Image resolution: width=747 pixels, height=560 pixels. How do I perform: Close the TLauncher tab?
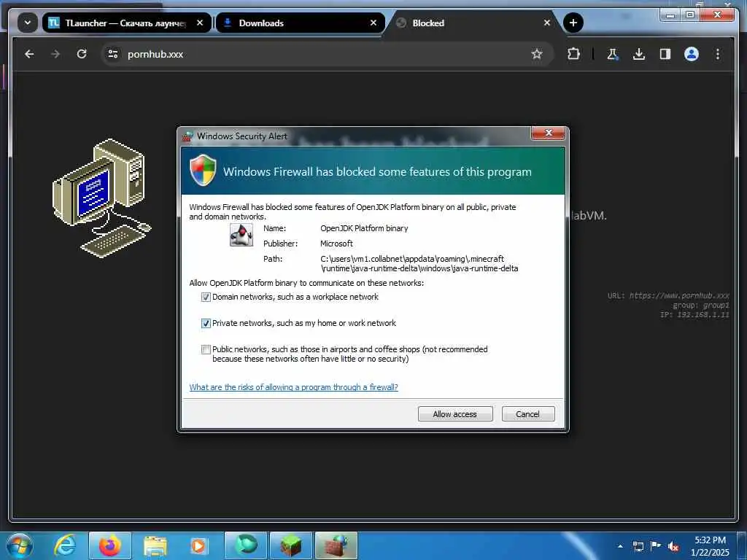tap(200, 23)
